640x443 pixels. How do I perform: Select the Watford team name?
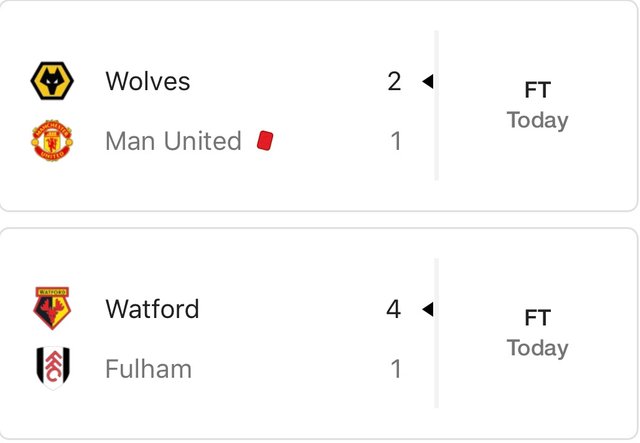(x=152, y=309)
